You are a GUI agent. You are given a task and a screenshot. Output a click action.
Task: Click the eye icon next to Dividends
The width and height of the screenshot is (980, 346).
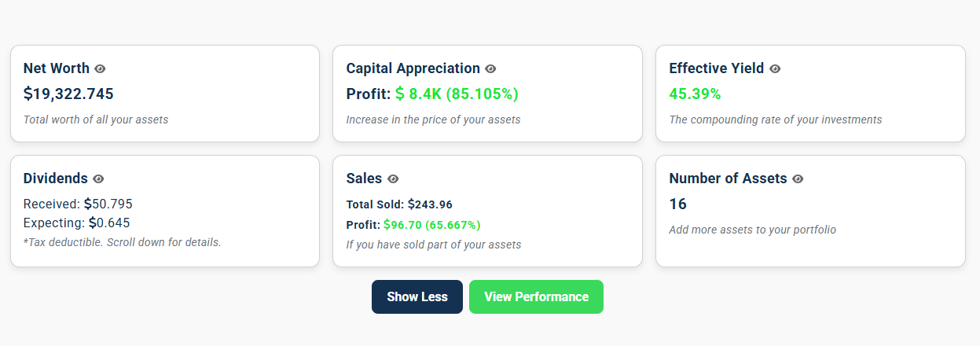[x=98, y=179]
